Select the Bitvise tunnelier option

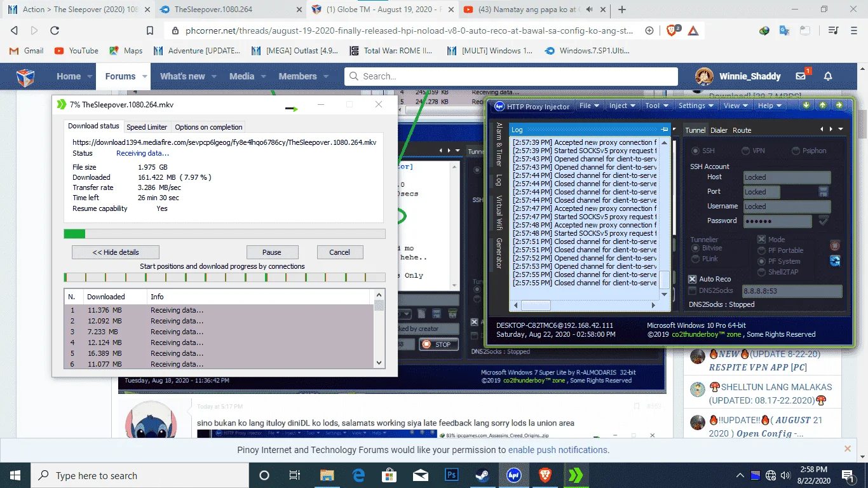click(x=696, y=248)
